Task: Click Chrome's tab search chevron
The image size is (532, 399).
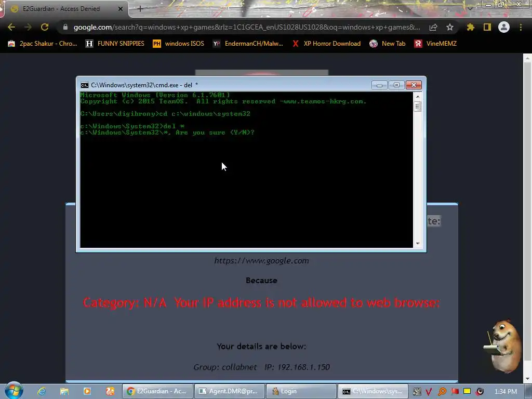Action: [470, 8]
